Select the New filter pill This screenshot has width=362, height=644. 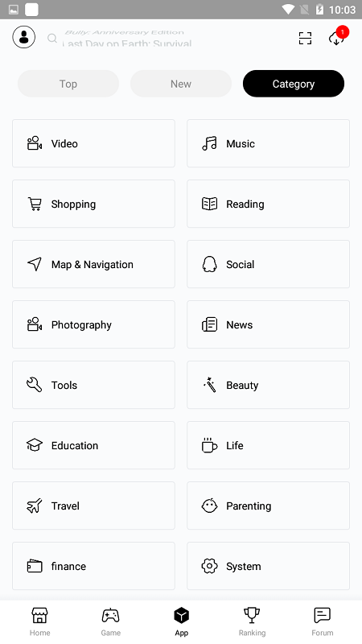pos(181,84)
